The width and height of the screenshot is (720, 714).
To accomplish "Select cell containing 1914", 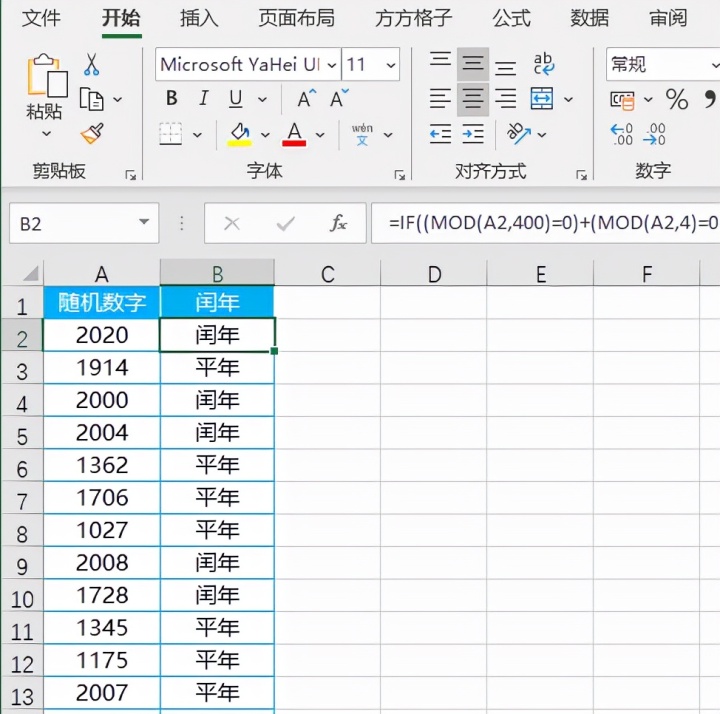I will pyautogui.click(x=101, y=367).
